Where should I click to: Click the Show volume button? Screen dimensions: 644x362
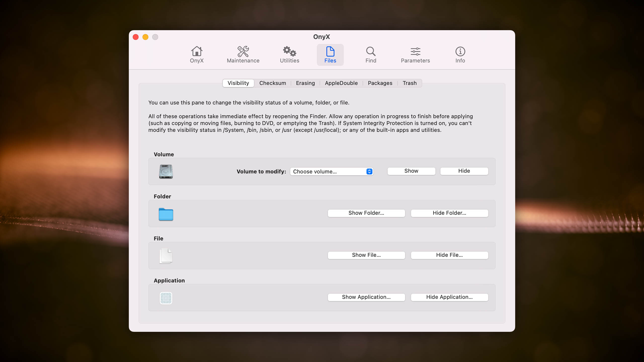[x=411, y=171]
